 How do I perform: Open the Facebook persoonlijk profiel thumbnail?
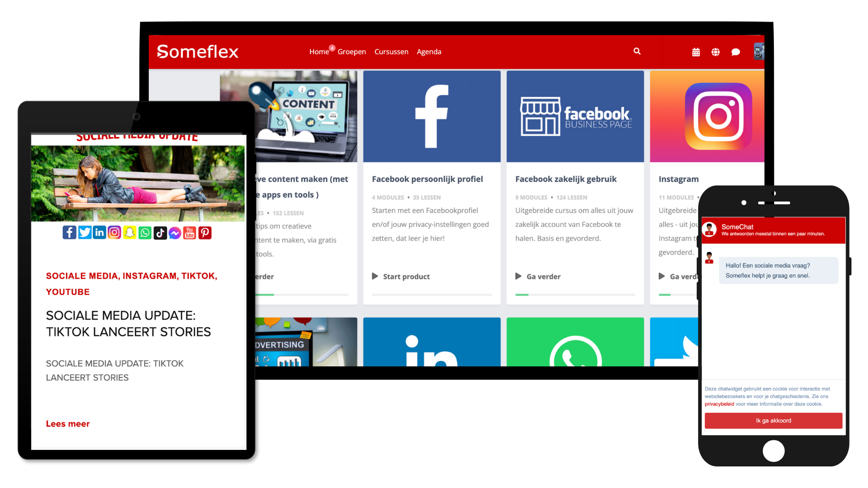pos(432,116)
